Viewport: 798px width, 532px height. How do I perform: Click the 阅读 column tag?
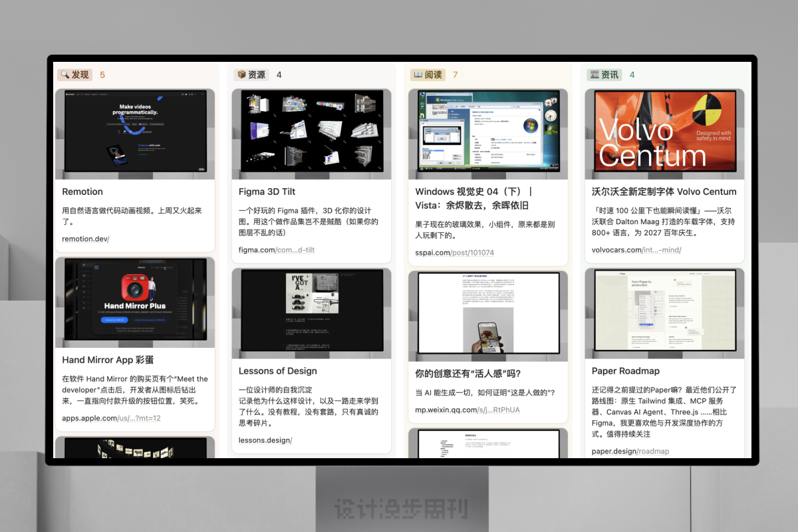coord(428,74)
